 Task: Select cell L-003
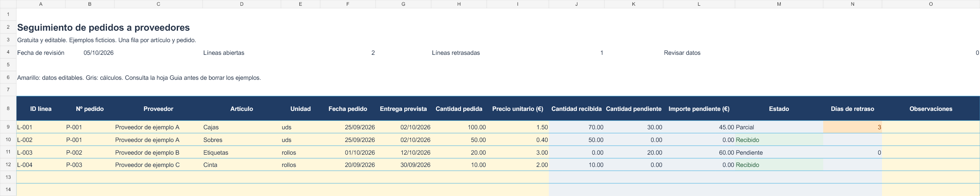tap(41, 153)
